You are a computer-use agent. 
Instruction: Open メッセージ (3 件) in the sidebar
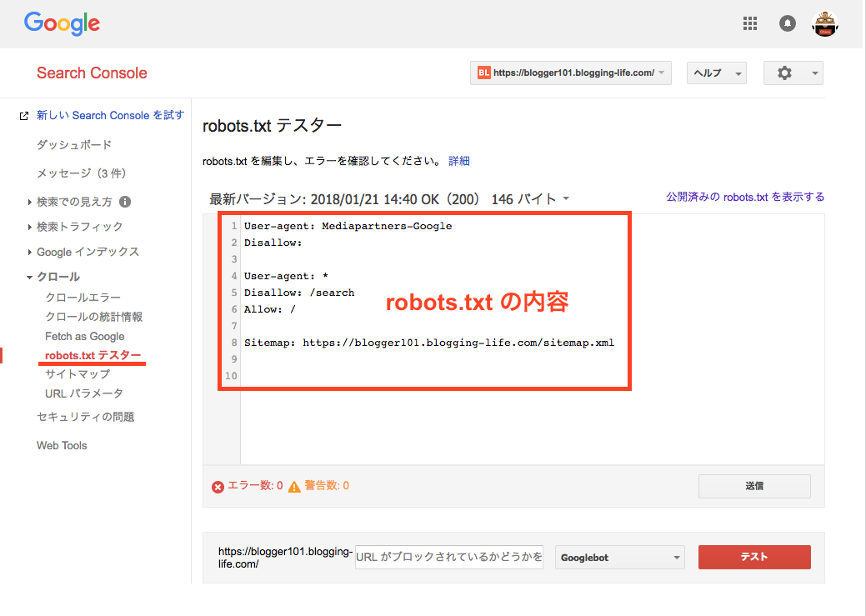coord(82,173)
